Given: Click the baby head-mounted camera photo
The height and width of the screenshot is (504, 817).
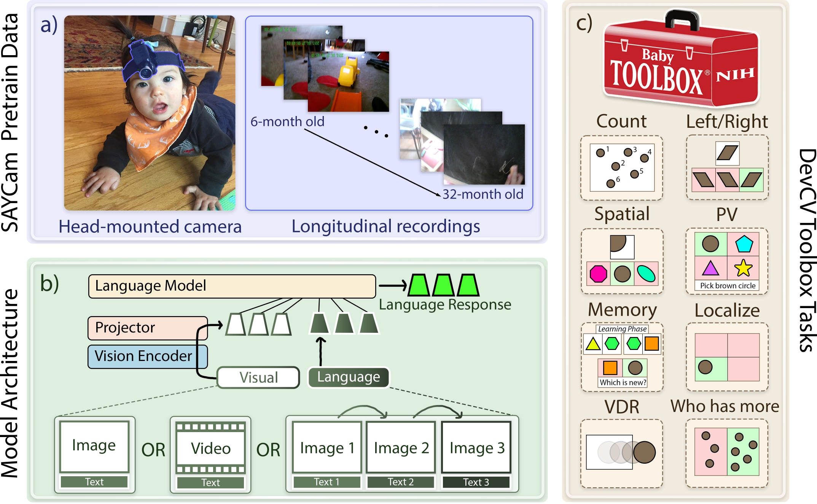Looking at the screenshot, I should pos(150,113).
